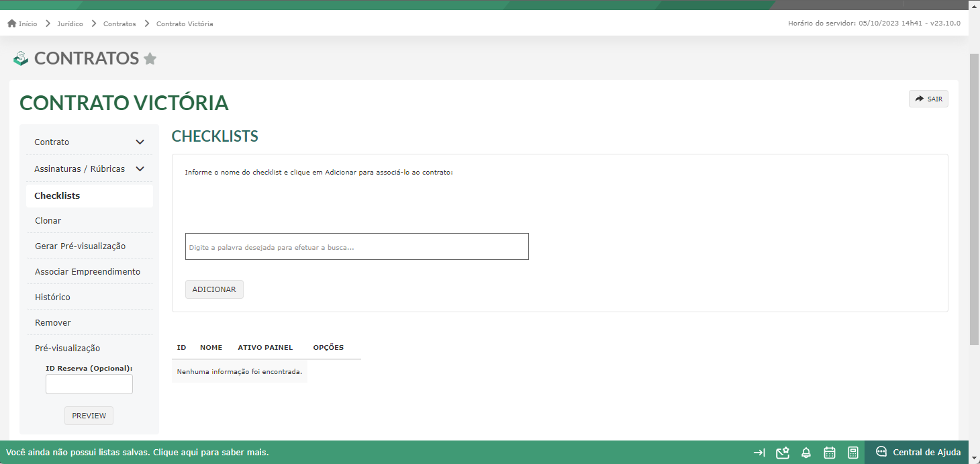Open the notifications bell in the bottom bar
Screen dimensions: 980x464
coord(806,453)
